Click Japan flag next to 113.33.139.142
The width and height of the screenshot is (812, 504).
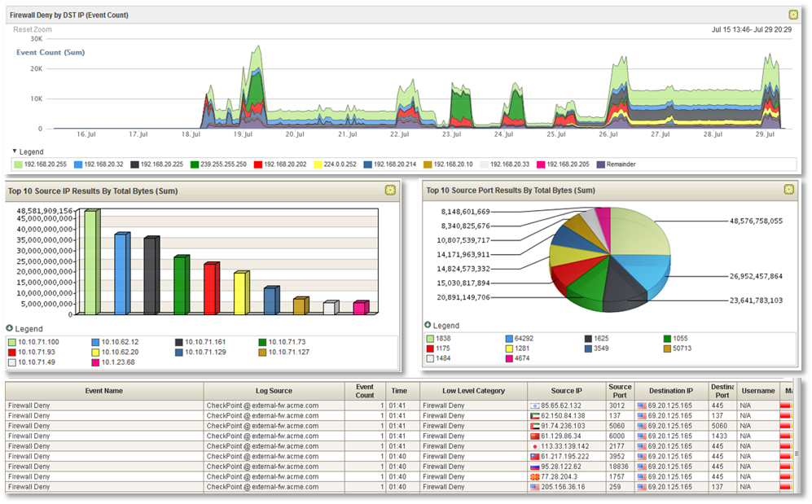535,446
